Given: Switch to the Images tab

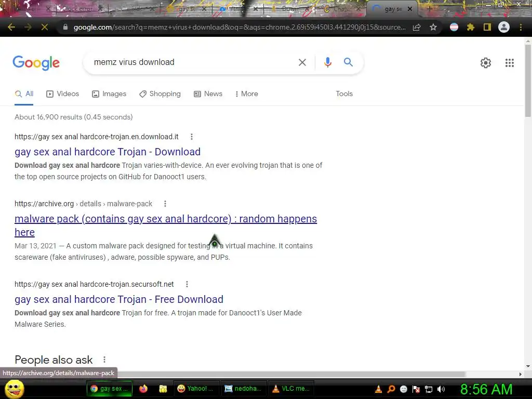Looking at the screenshot, I should tap(109, 94).
